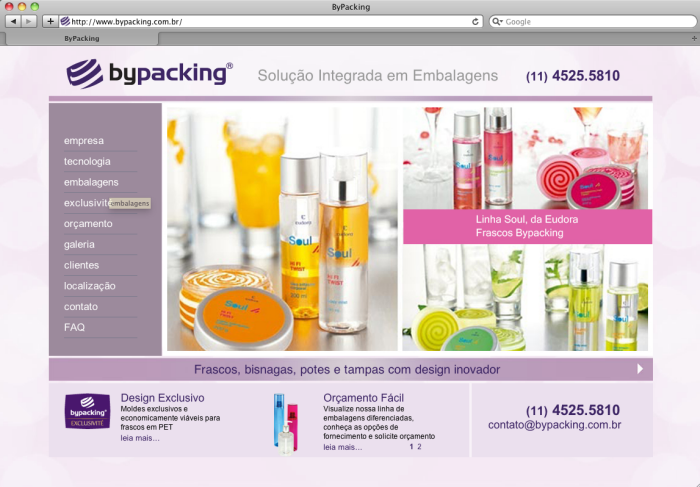This screenshot has width=700, height=487.
Task: Click the site favicon in the address bar
Action: point(65,21)
